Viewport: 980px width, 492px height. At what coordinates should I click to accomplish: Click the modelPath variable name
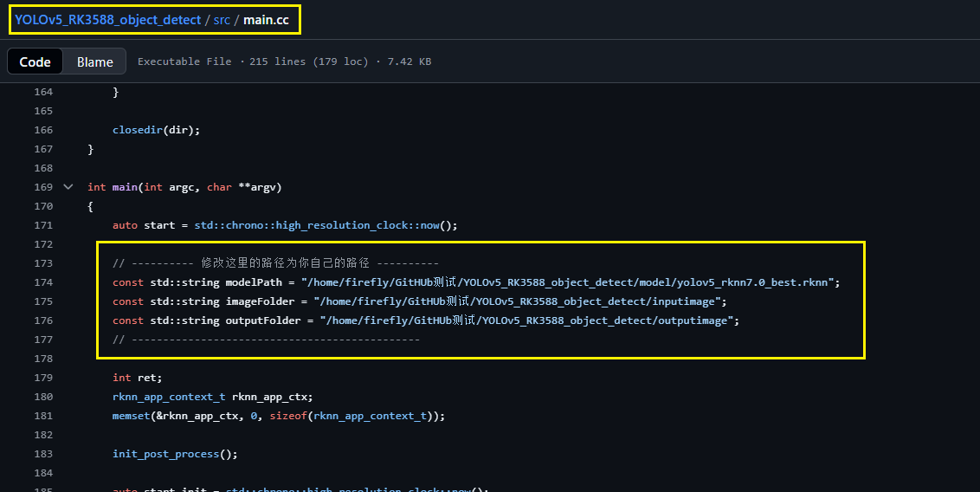(254, 282)
